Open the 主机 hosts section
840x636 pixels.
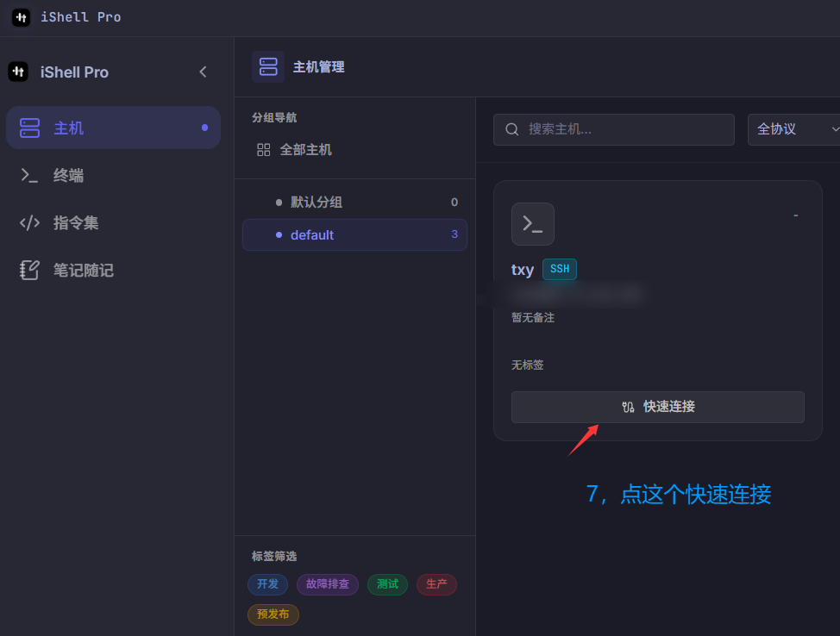pyautogui.click(x=113, y=128)
